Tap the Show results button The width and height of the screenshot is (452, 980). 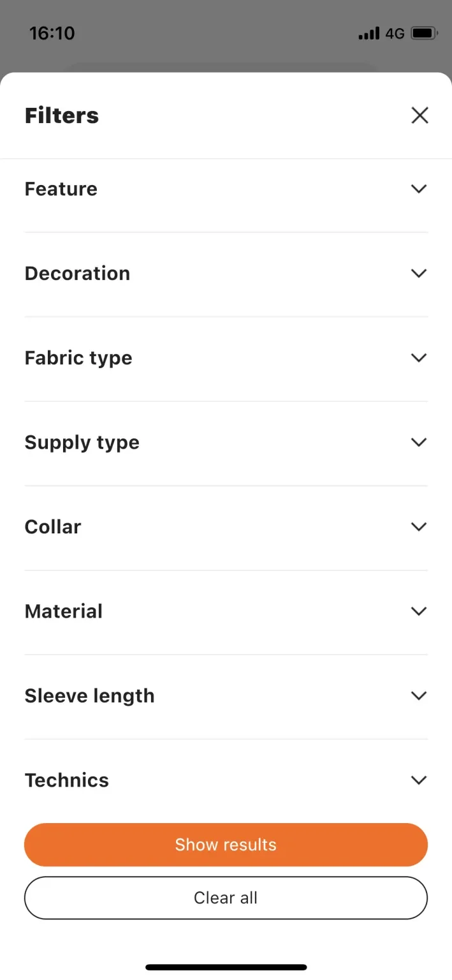click(226, 844)
